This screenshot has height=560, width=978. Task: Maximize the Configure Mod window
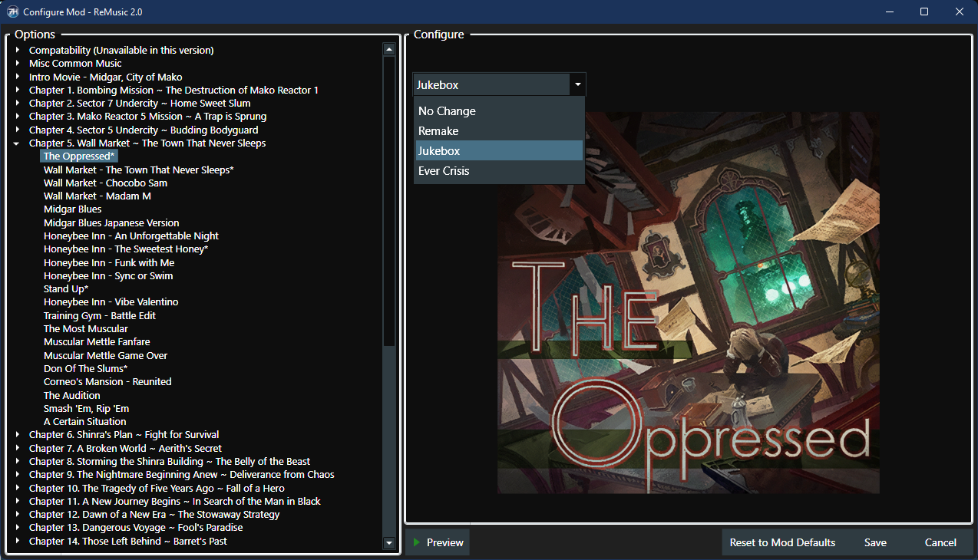coord(924,12)
